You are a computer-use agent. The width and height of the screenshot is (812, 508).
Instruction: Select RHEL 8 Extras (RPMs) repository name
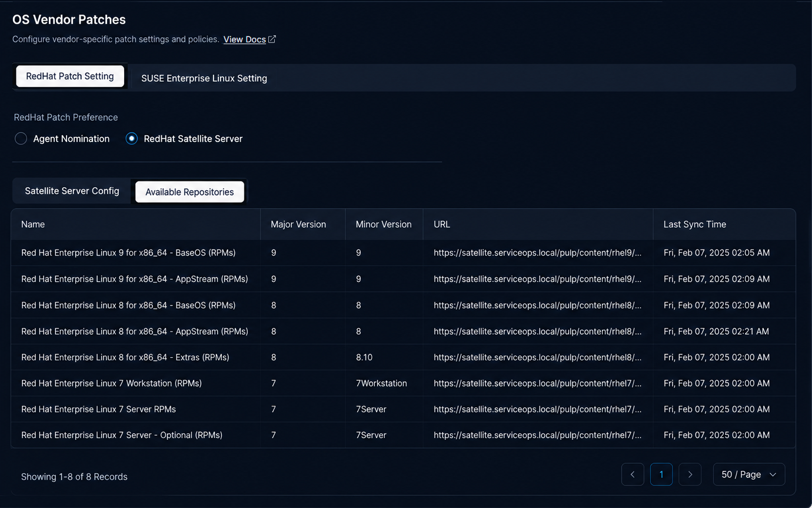(125, 357)
